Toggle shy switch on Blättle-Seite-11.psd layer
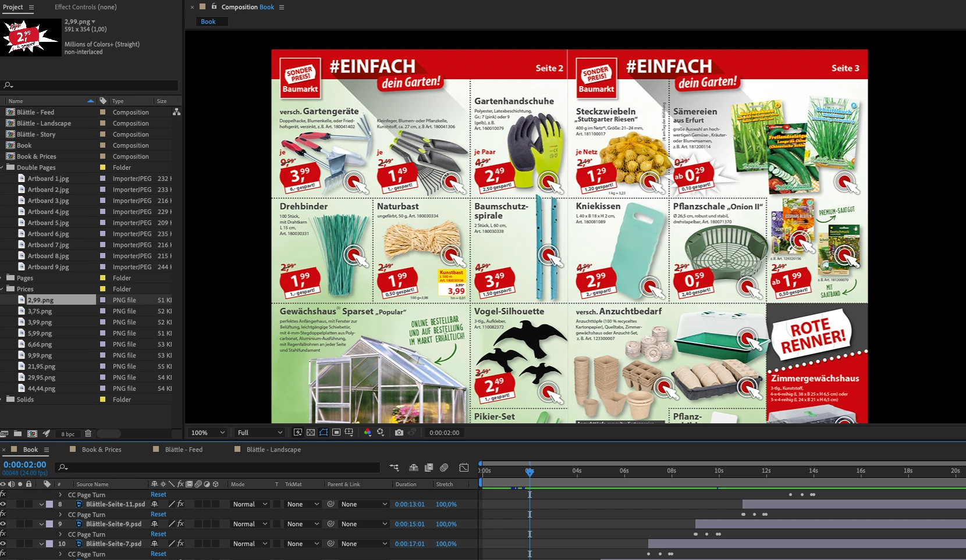This screenshot has width=966, height=560. click(154, 504)
